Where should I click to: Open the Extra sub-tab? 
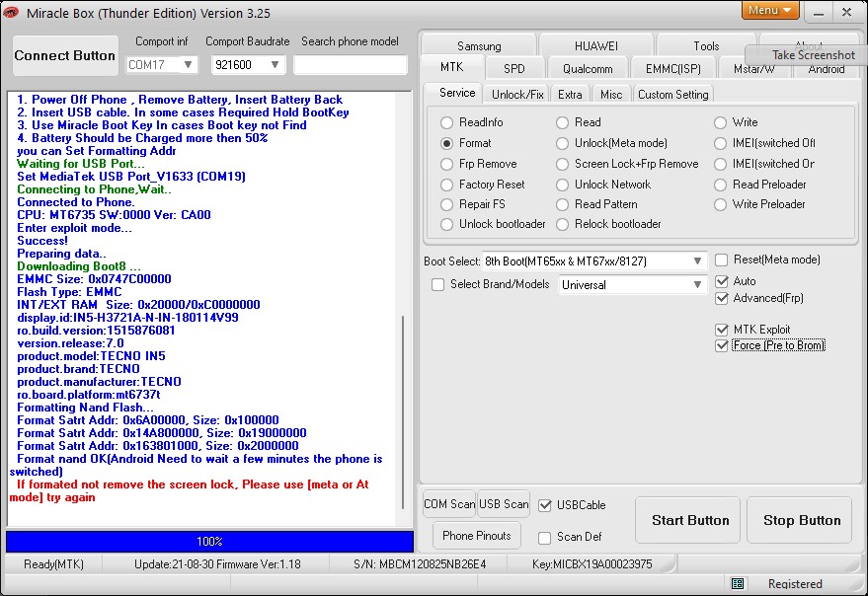coord(570,95)
